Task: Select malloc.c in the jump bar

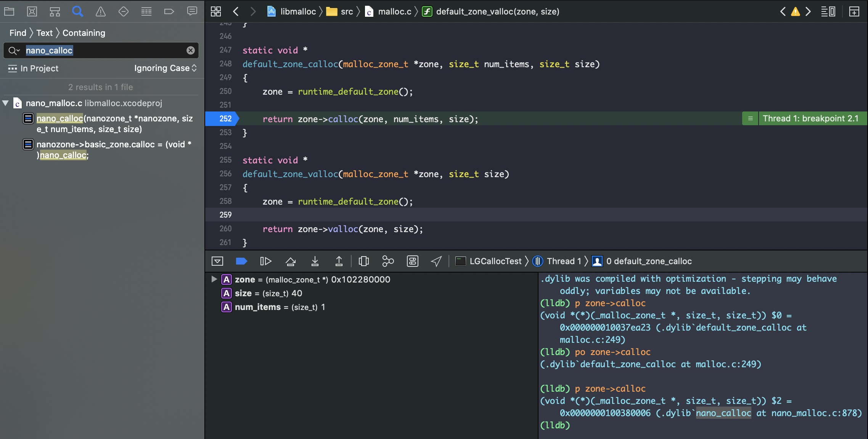Action: (x=394, y=11)
